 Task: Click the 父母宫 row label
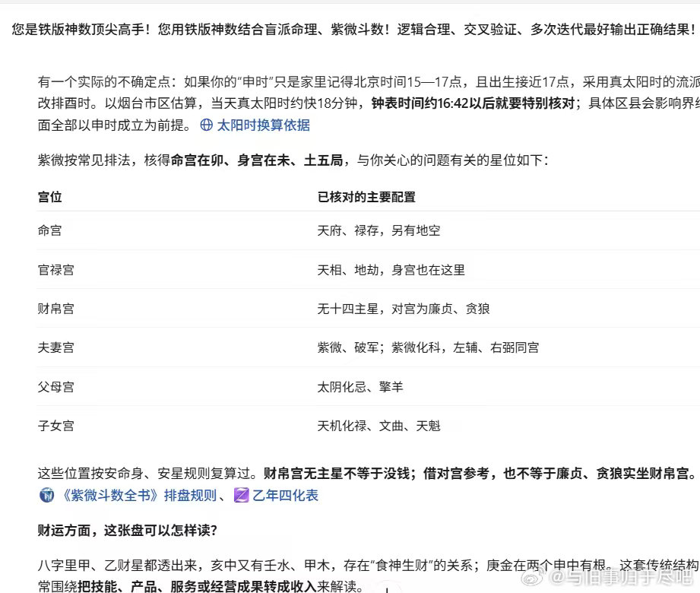55,387
